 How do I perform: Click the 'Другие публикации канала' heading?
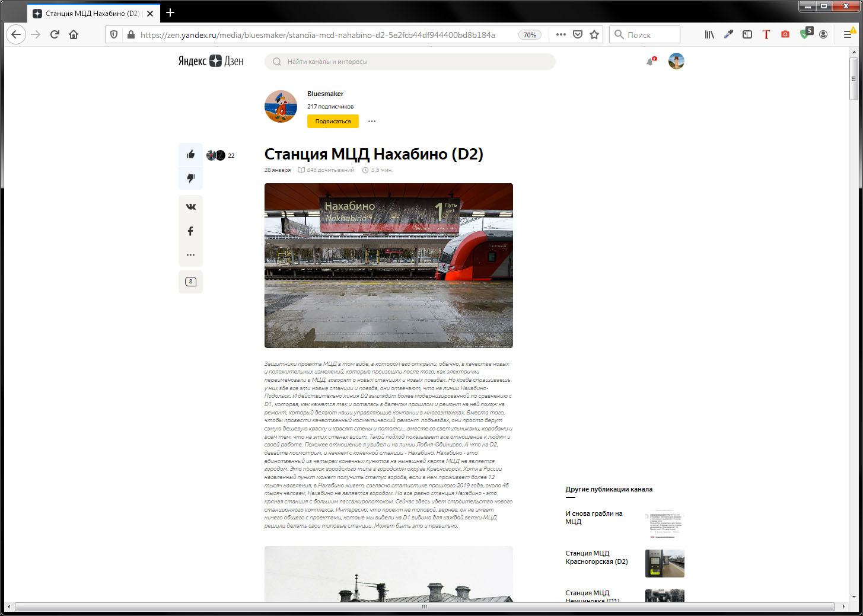[x=609, y=489]
